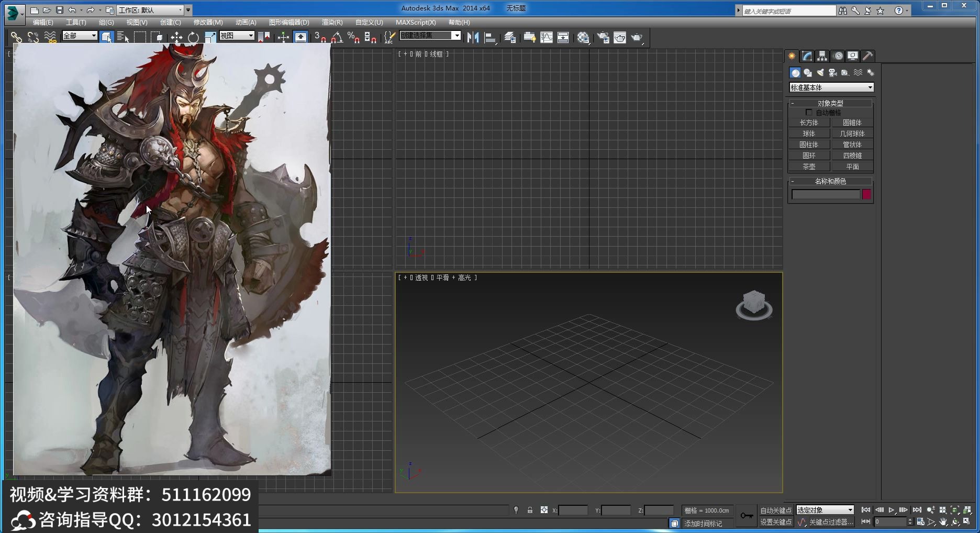The height and width of the screenshot is (533, 980).
Task: Click the 茶壶 teapot primitive button
Action: pos(809,166)
